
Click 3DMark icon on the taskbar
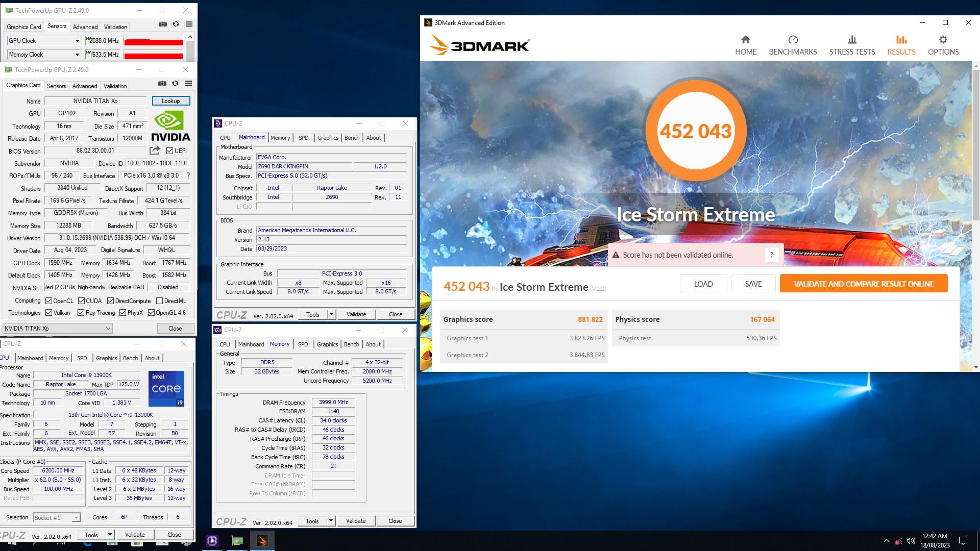pos(262,540)
